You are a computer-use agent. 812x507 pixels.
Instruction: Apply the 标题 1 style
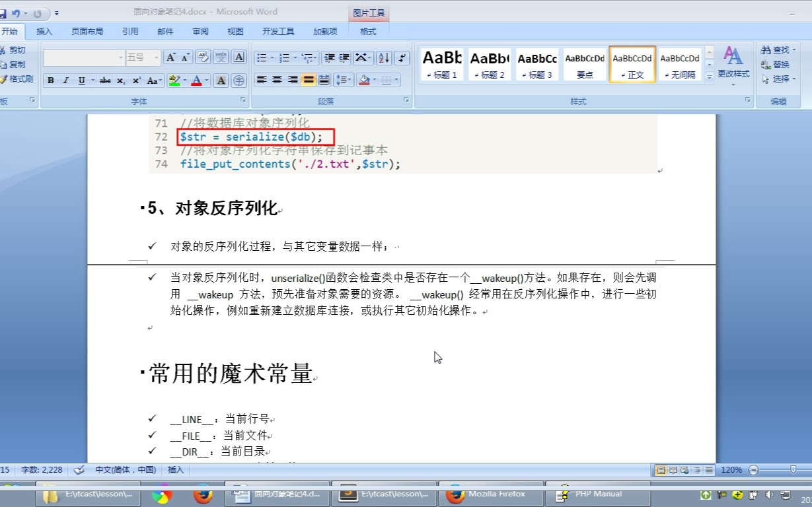coord(441,64)
